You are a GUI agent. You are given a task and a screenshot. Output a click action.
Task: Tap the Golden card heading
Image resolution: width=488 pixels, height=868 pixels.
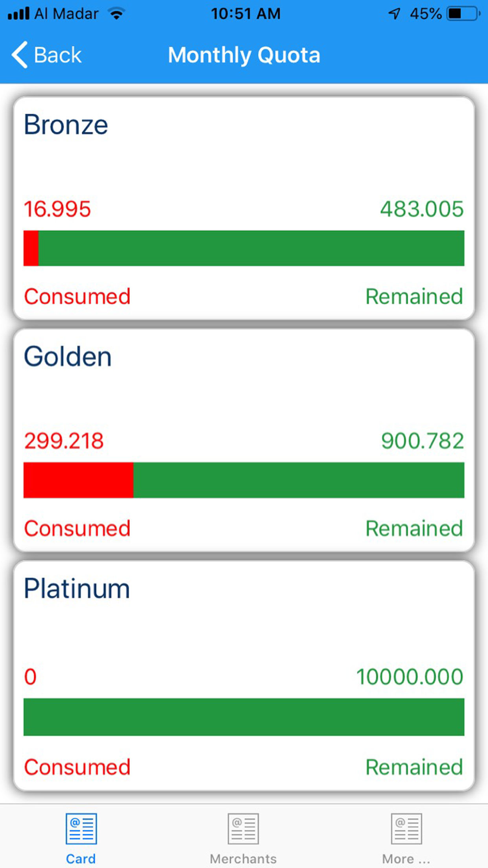[68, 357]
